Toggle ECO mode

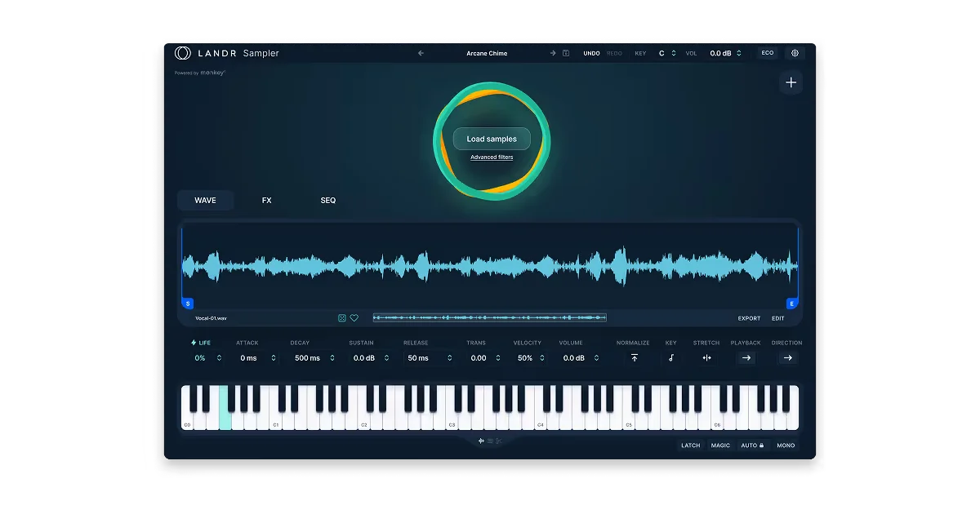(768, 53)
